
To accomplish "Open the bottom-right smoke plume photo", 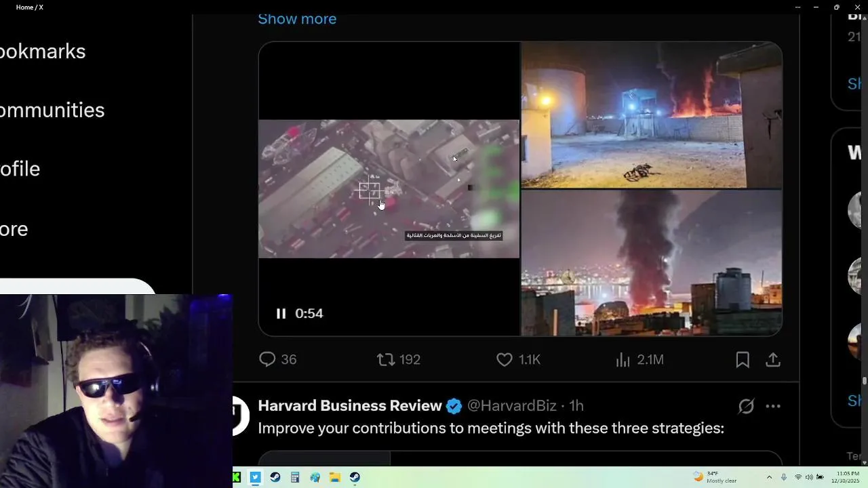I will point(652,263).
